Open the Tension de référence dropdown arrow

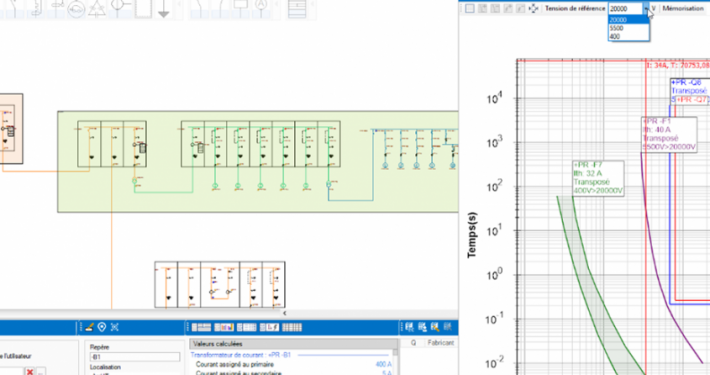pos(646,9)
